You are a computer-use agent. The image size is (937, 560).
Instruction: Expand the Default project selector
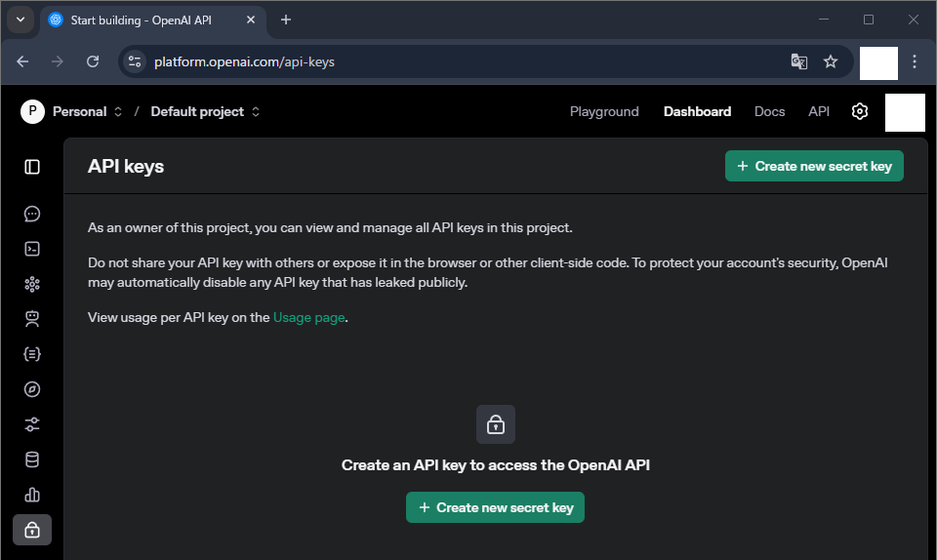(x=205, y=111)
